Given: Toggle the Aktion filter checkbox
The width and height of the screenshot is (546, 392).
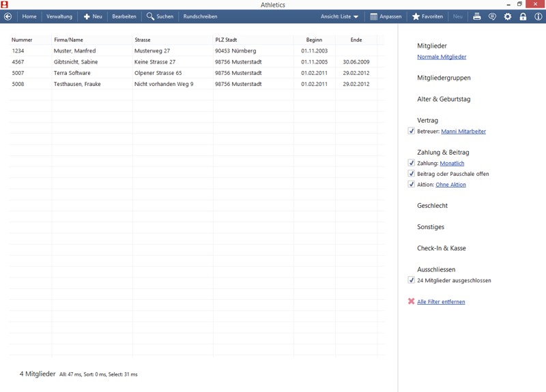Looking at the screenshot, I should pos(412,184).
